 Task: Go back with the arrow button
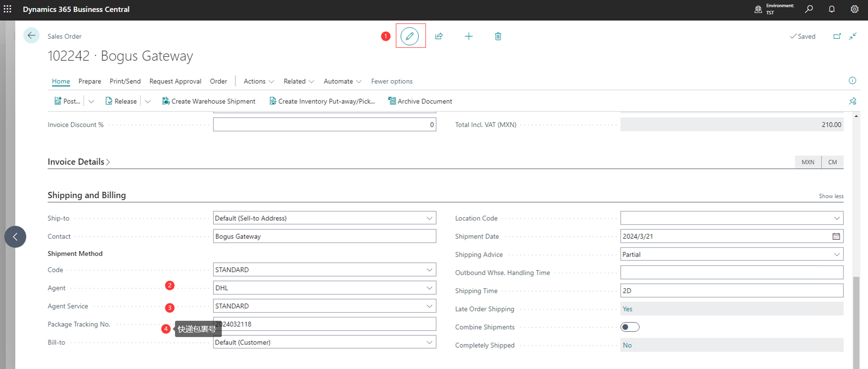coord(31,36)
